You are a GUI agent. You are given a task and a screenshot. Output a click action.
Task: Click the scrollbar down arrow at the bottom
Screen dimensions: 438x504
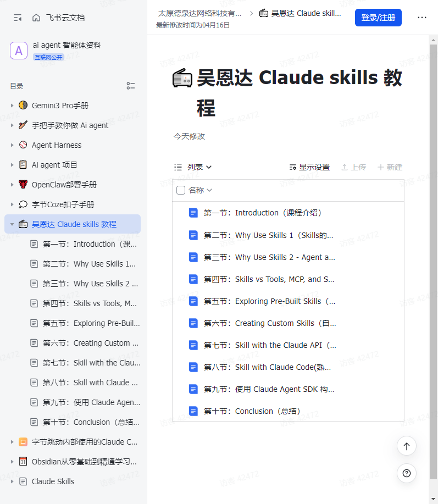433,499
